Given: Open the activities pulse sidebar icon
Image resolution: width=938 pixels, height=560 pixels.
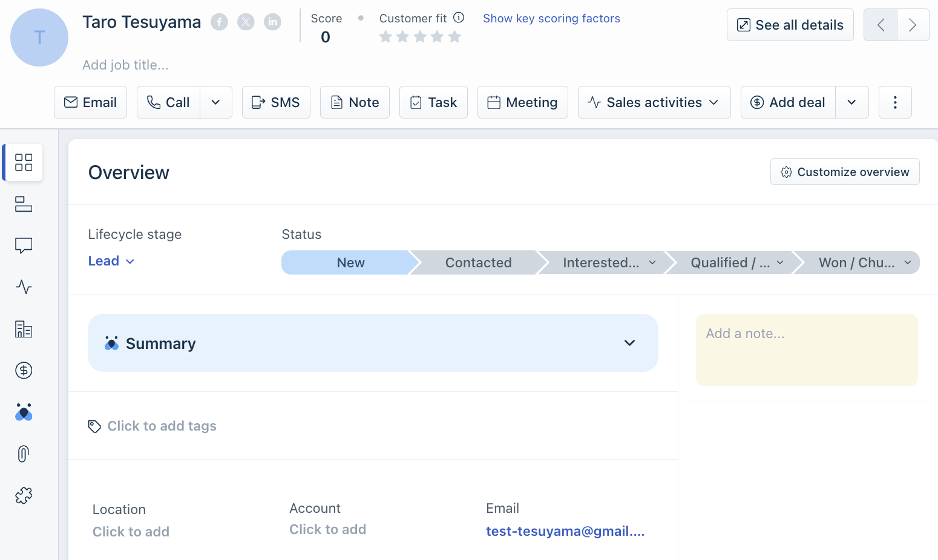Looking at the screenshot, I should pos(24,287).
